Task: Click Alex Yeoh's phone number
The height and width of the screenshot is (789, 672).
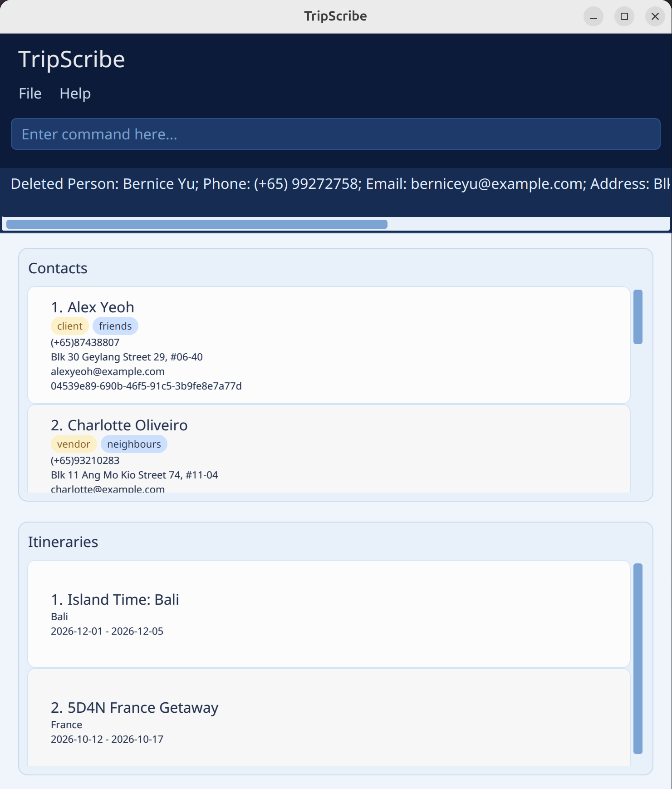Action: 85,343
